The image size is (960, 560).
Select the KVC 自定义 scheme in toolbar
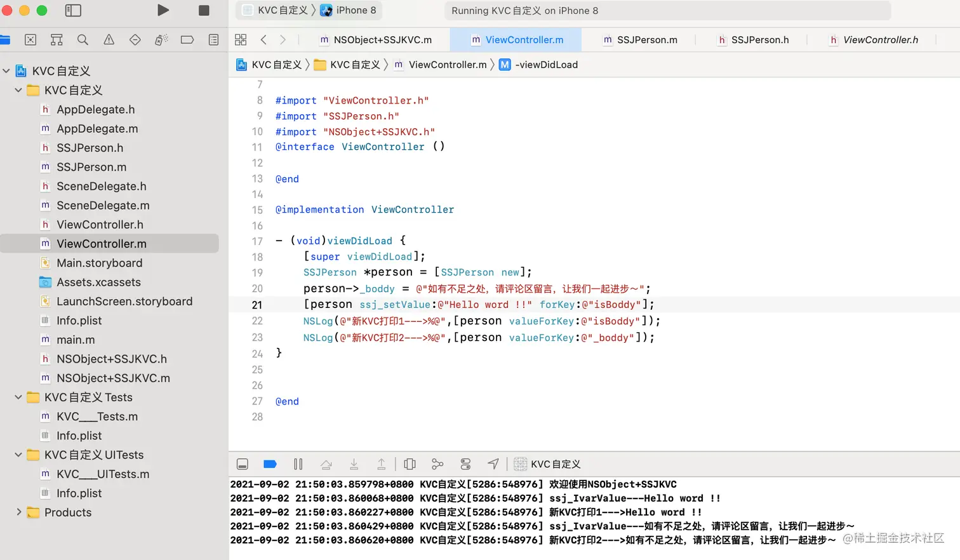276,10
